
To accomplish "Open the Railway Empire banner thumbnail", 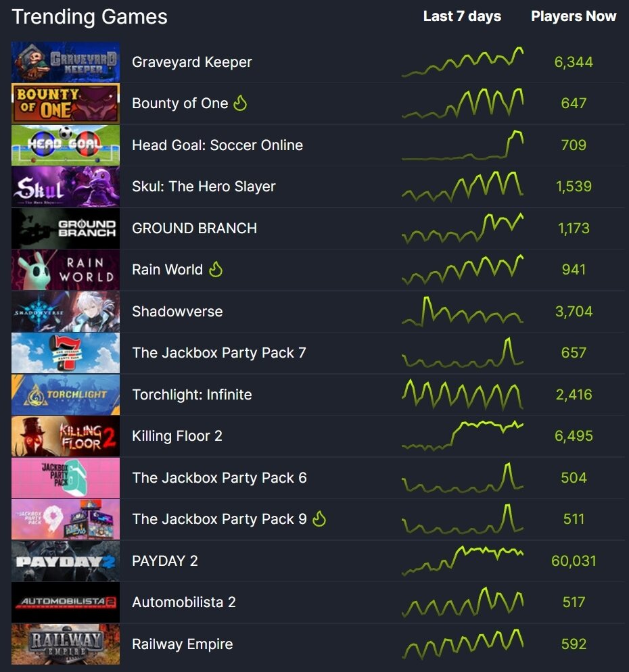I will coord(66,644).
